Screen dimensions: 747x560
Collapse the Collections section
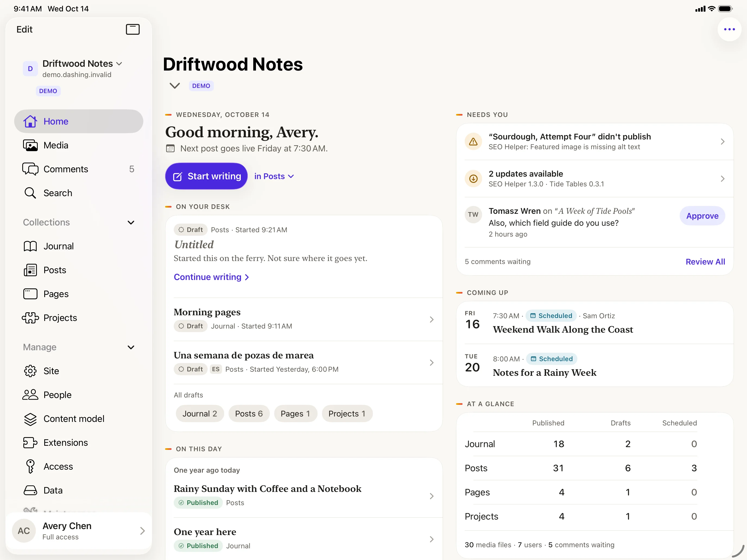(131, 222)
